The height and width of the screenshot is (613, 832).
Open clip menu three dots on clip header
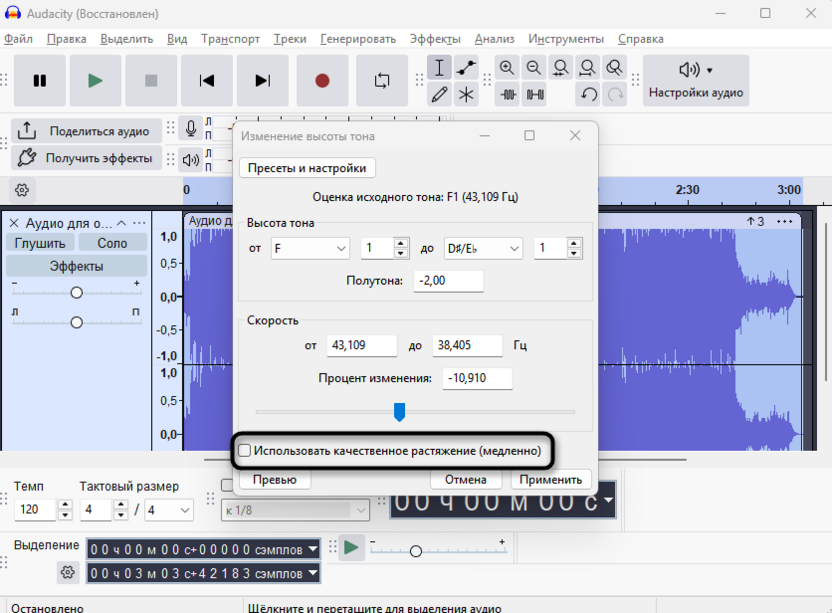[784, 221]
